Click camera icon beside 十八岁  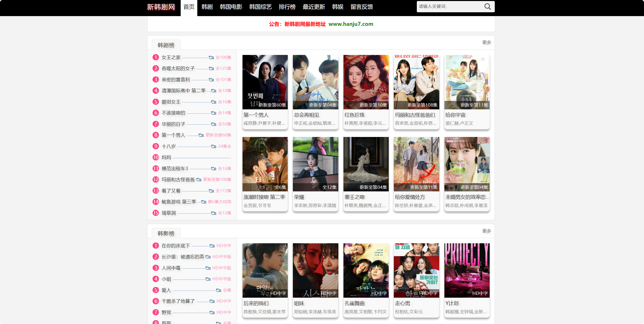point(214,146)
